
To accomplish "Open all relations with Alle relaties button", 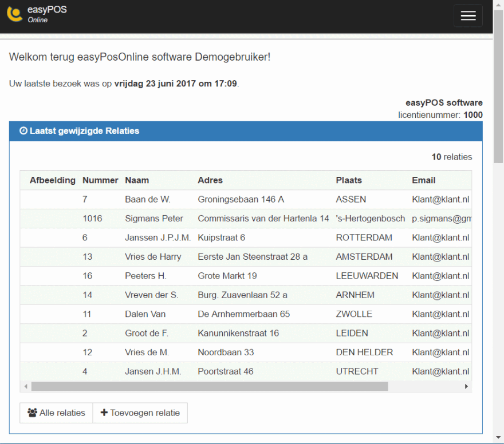I will (56, 413).
